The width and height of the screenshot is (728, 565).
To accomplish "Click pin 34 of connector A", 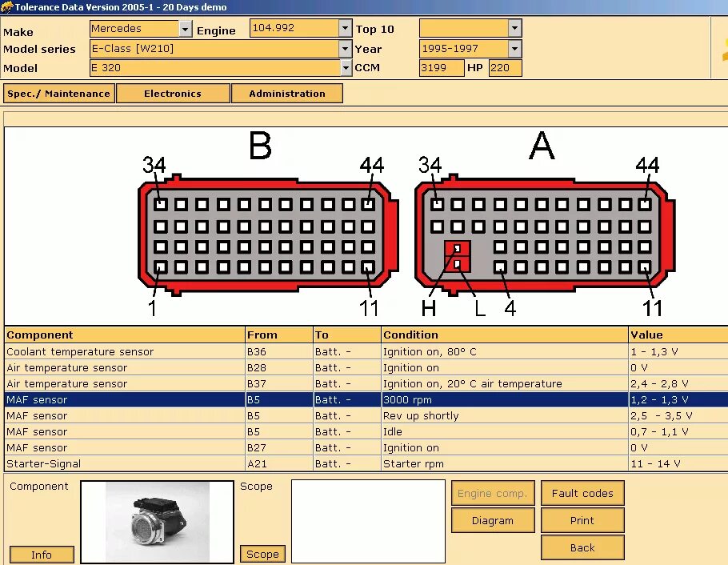I will tap(437, 204).
